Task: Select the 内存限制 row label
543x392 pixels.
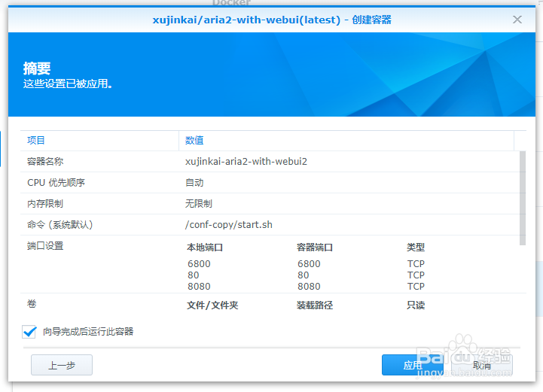Action: pos(45,204)
